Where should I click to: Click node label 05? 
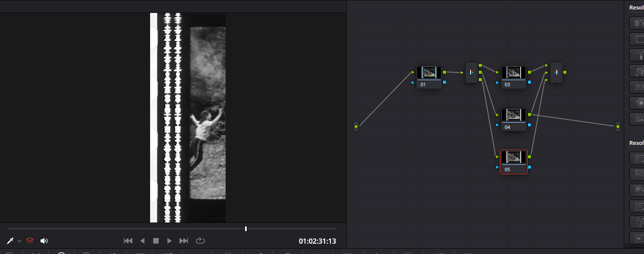507,169
